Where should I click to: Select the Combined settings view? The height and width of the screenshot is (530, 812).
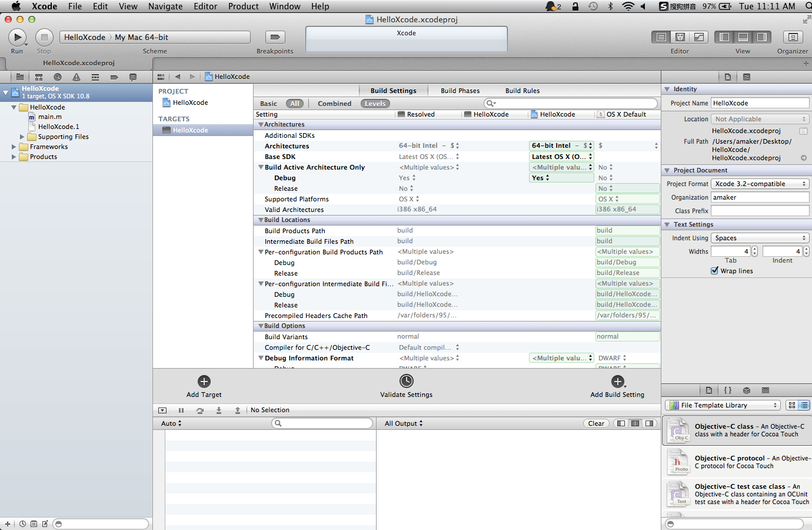coord(334,104)
